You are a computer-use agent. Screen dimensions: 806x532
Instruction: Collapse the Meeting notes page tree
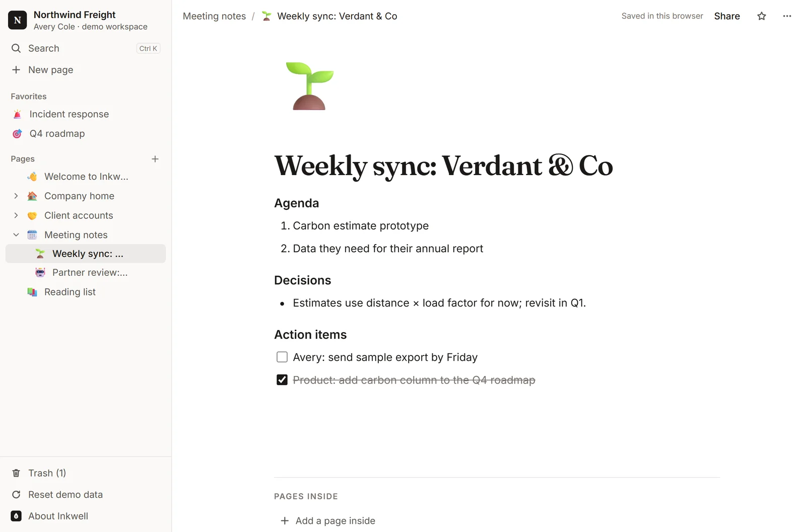tap(16, 235)
